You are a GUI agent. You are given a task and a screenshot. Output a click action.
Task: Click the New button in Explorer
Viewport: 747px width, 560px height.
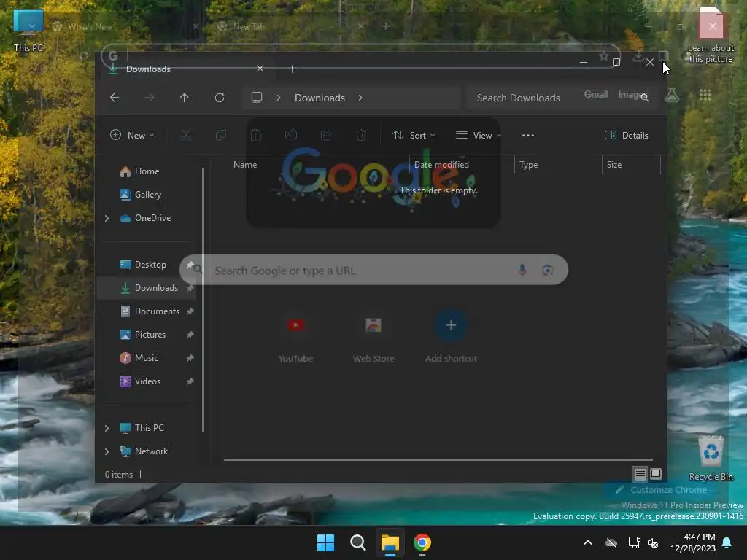(x=132, y=135)
